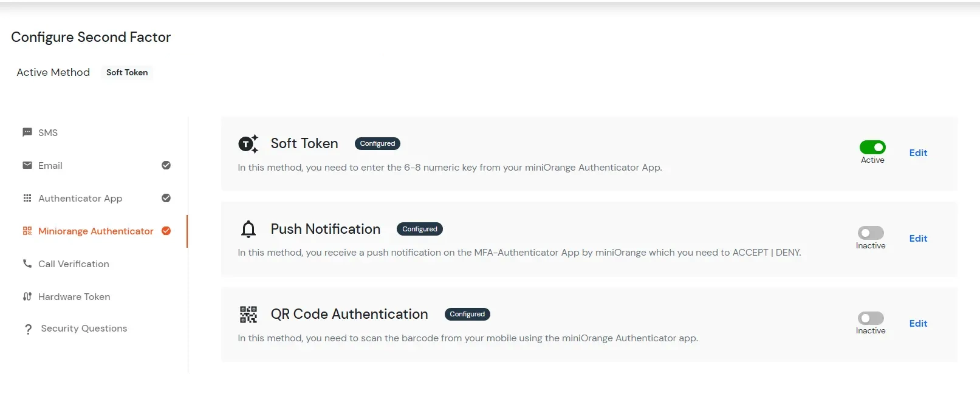
Task: Click the checkmark badge next to Email
Action: [166, 165]
